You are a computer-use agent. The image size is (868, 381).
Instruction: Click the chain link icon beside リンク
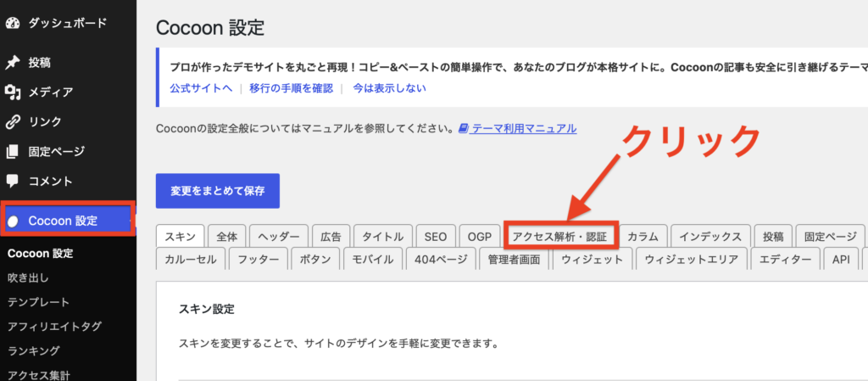pos(13,121)
